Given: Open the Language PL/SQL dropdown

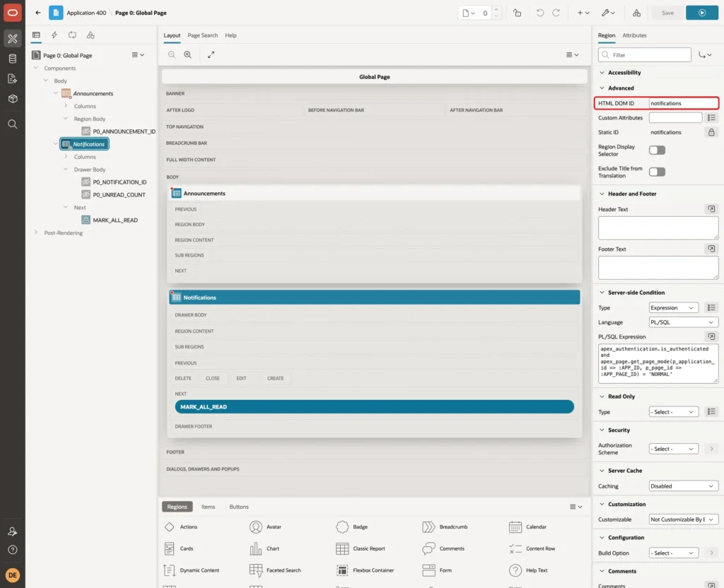Looking at the screenshot, I should pos(684,322).
